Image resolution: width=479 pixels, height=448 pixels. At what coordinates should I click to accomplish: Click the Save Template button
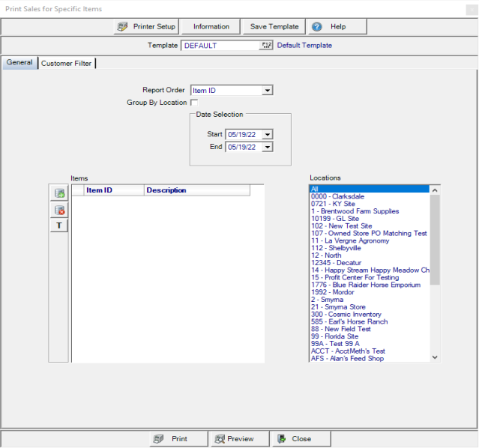click(x=274, y=26)
